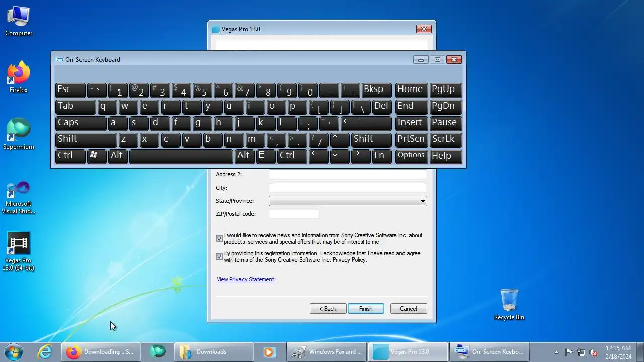Toggle the left Alt key

[x=118, y=156]
